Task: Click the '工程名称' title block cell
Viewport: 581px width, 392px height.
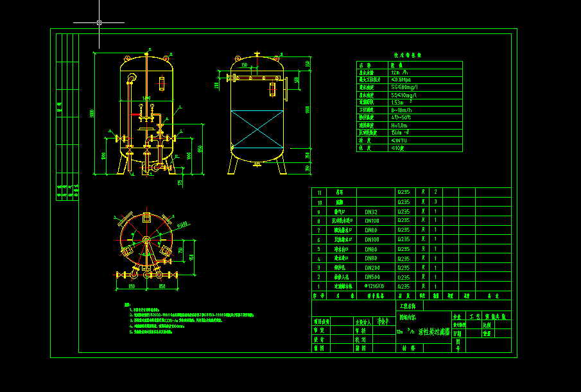Action: (x=408, y=307)
